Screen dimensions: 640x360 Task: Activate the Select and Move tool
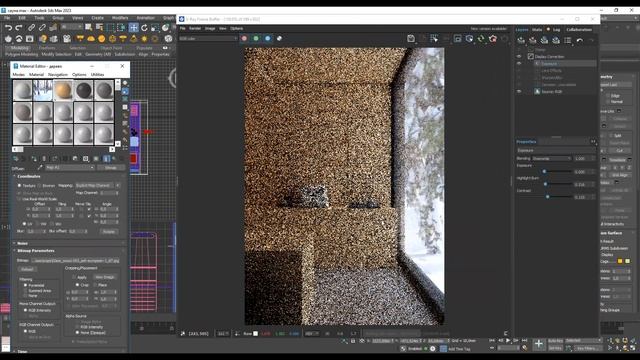point(133,28)
